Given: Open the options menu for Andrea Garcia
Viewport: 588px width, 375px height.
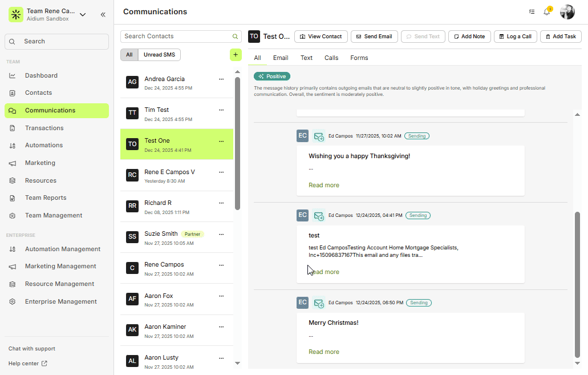Looking at the screenshot, I should click(x=221, y=79).
